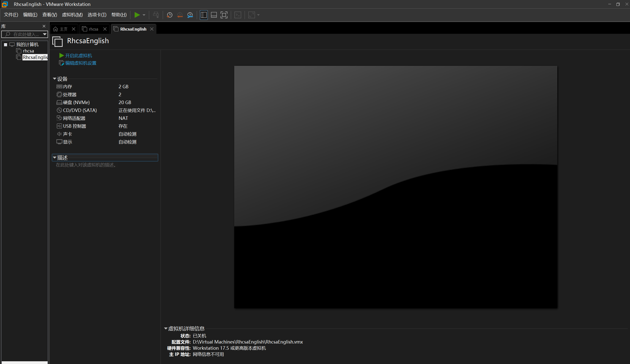Click the USB 控制器 device icon
The width and height of the screenshot is (630, 364).
59,126
